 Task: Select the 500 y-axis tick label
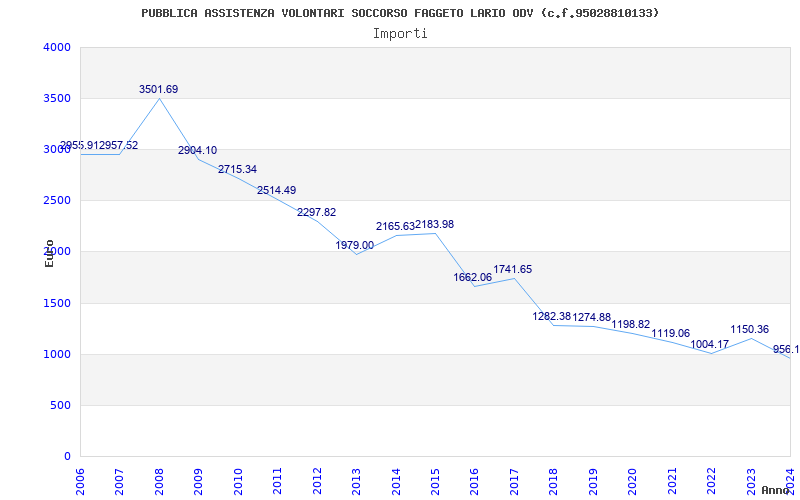pyautogui.click(x=60, y=406)
